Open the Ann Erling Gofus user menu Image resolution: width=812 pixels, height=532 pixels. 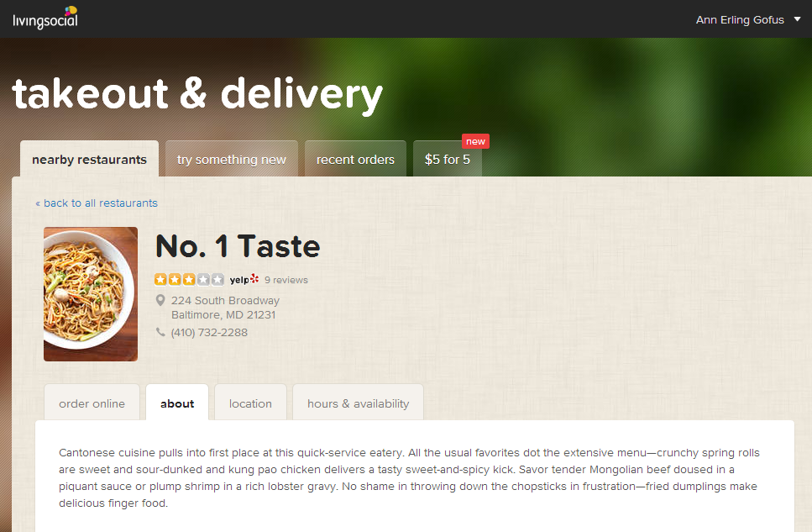pos(740,19)
